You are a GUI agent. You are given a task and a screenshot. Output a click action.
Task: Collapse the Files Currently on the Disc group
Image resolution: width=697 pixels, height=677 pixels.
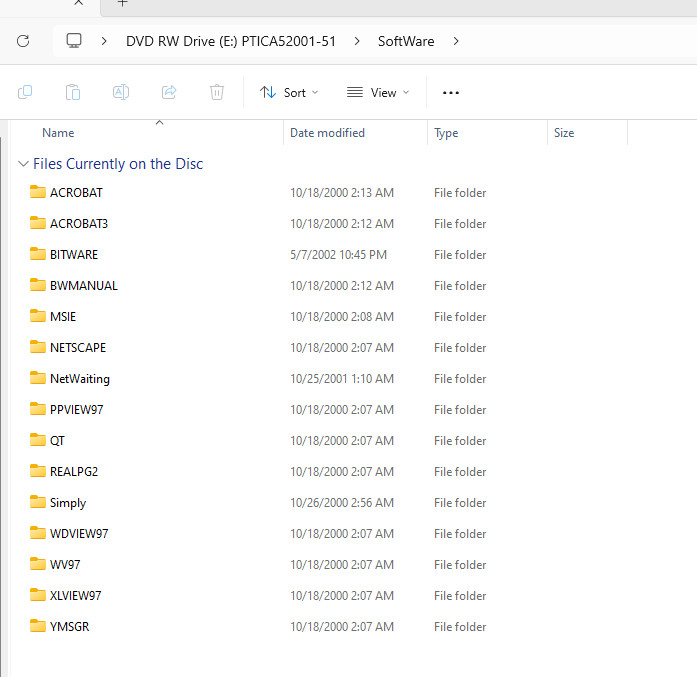23,164
